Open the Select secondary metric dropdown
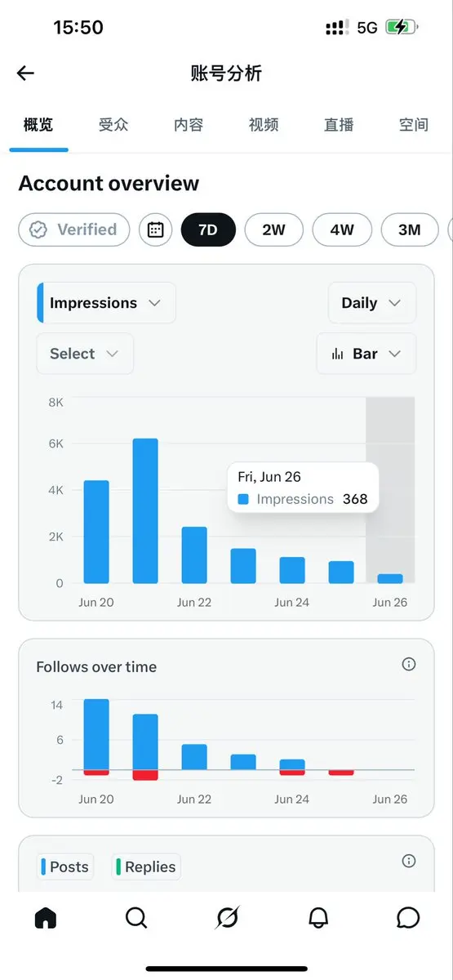453x980 pixels. [85, 354]
